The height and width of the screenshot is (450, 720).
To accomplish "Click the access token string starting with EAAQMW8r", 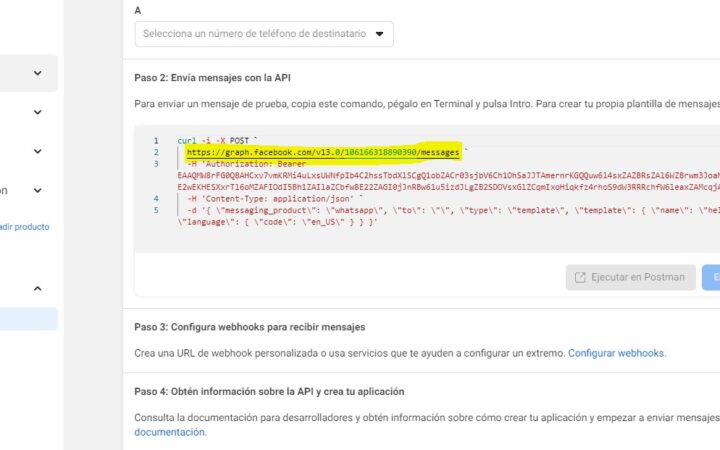I will (449, 175).
